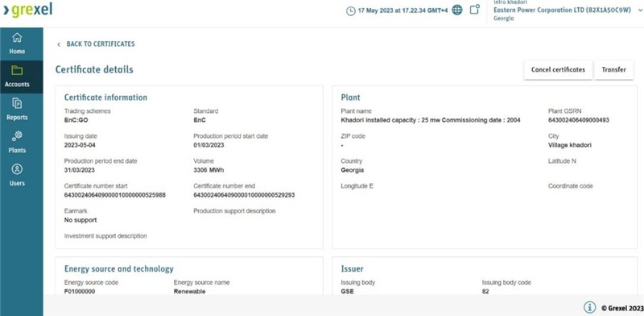Click the Plant GSRN number value

(x=579, y=120)
